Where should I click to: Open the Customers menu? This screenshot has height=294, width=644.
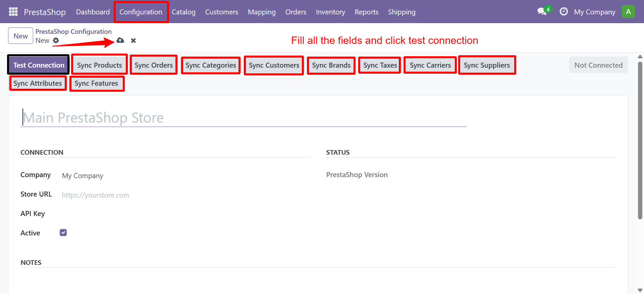[x=222, y=12]
